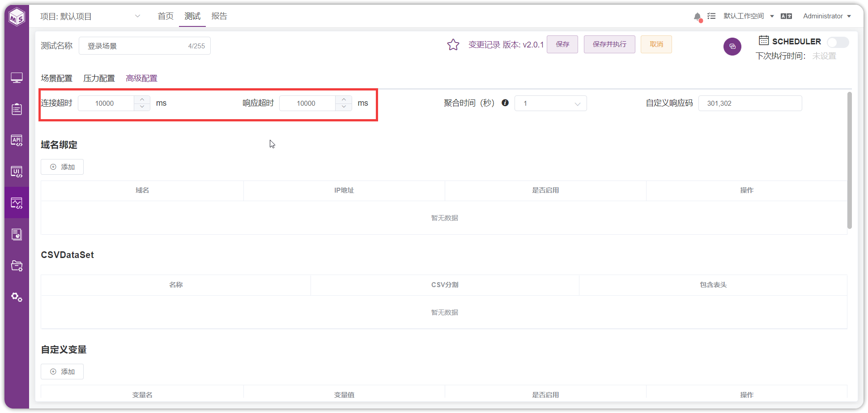Open the test tracking clipboard icon

pos(17,109)
